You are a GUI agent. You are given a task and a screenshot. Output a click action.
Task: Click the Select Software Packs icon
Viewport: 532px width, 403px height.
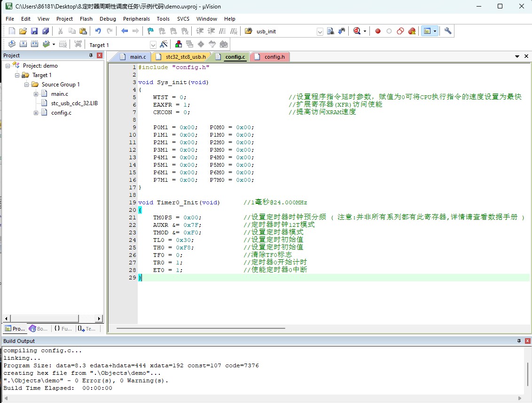tap(212, 44)
